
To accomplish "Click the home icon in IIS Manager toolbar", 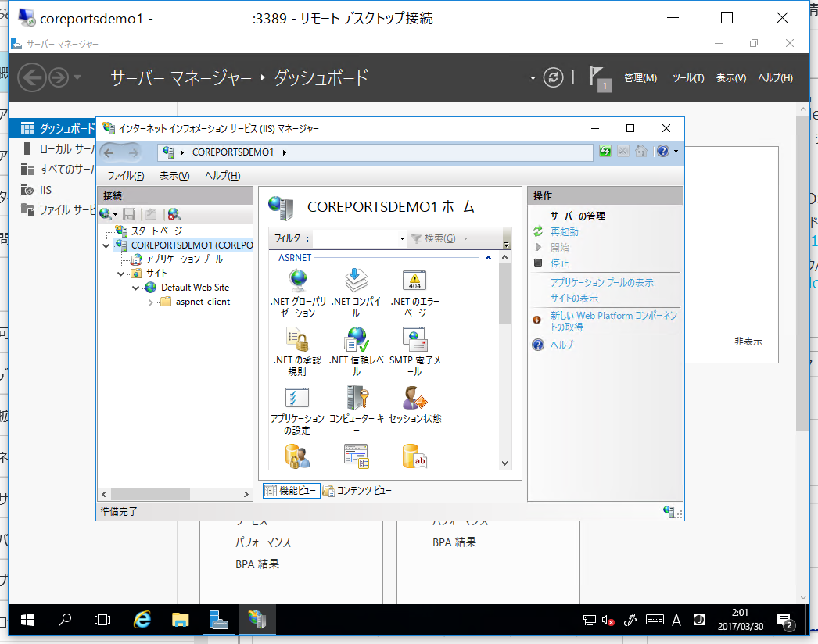I will (x=641, y=151).
